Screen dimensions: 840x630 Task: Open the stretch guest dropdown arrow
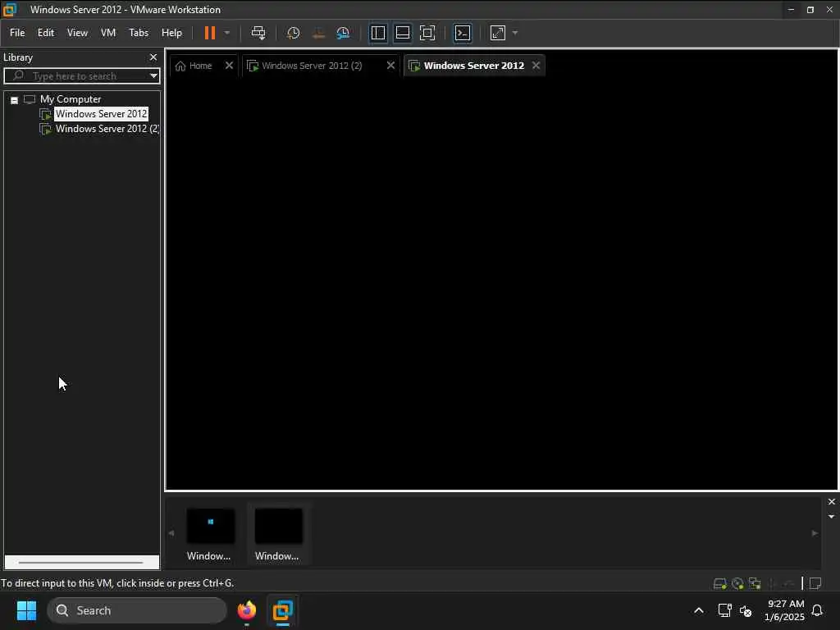[515, 33]
